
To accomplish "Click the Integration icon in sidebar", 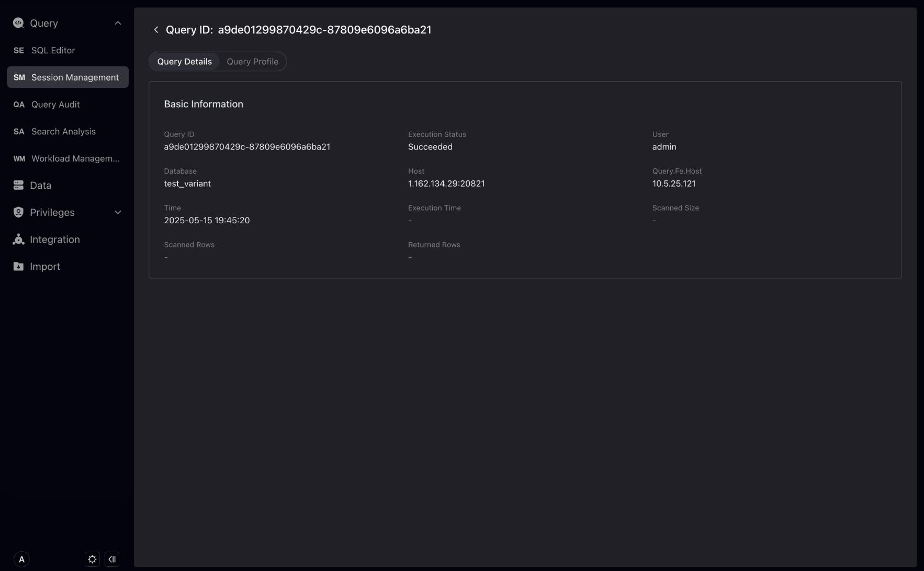I will point(18,239).
